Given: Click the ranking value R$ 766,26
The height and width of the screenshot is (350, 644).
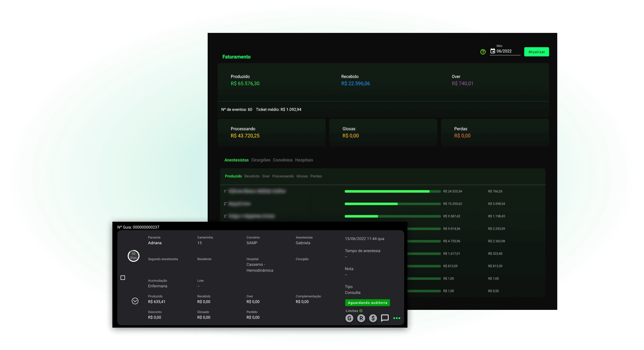Looking at the screenshot, I should coord(495,191).
